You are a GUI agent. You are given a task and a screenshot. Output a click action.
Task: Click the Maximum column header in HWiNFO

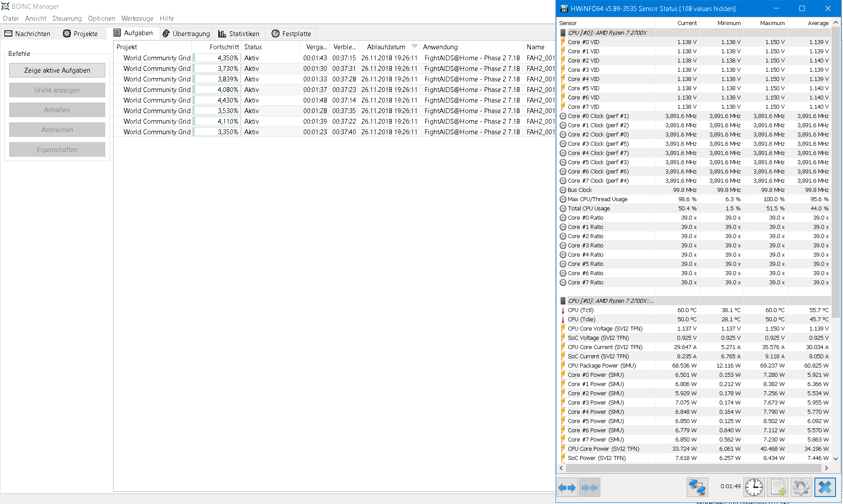click(765, 23)
